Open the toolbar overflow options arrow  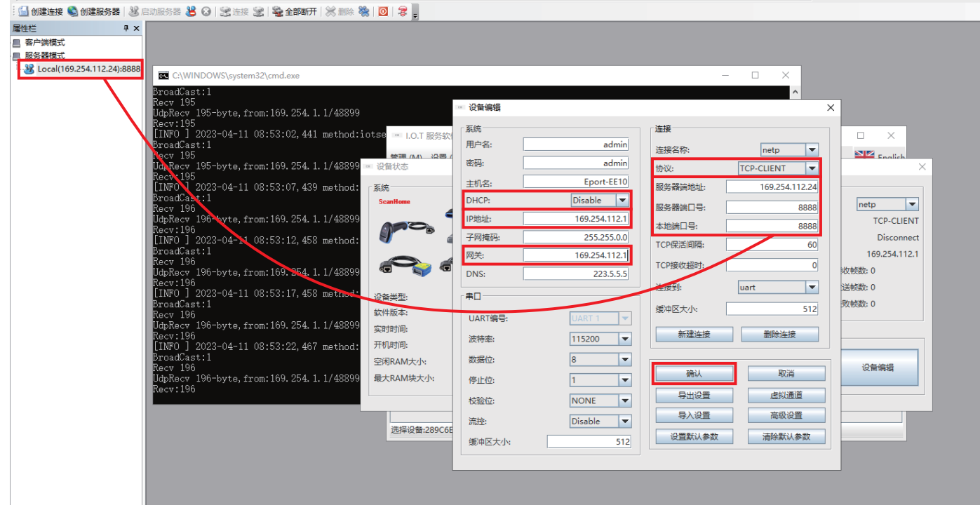[x=415, y=14]
